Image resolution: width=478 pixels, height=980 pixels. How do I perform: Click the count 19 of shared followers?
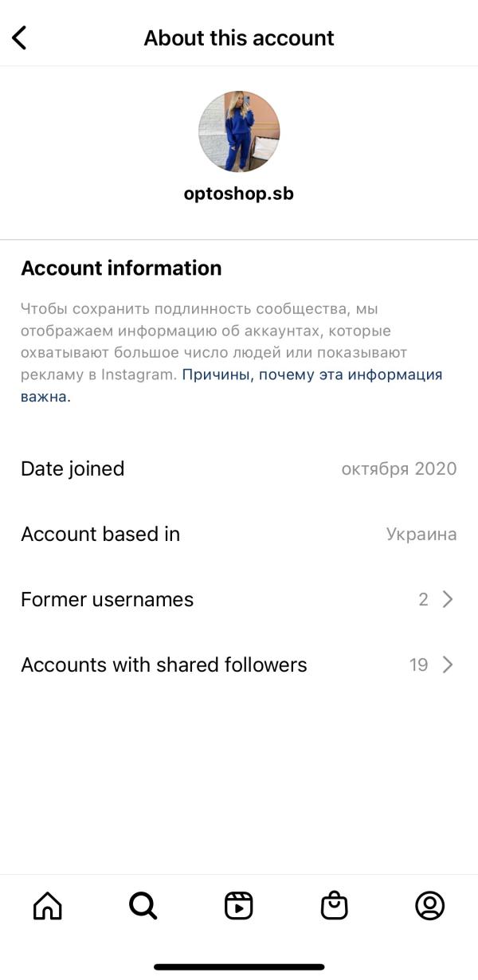(419, 664)
